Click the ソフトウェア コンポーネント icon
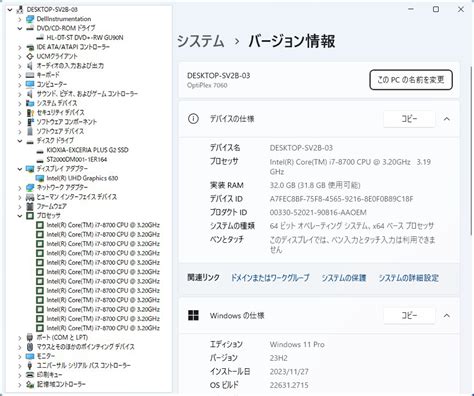 tap(30, 122)
